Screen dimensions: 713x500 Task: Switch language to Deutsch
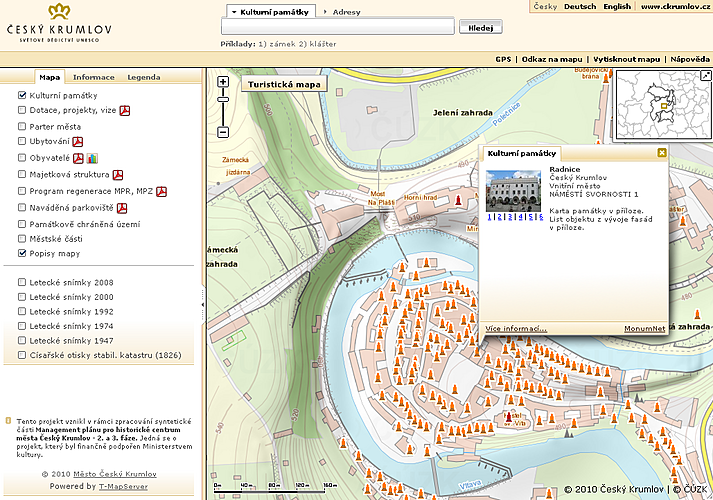580,6
